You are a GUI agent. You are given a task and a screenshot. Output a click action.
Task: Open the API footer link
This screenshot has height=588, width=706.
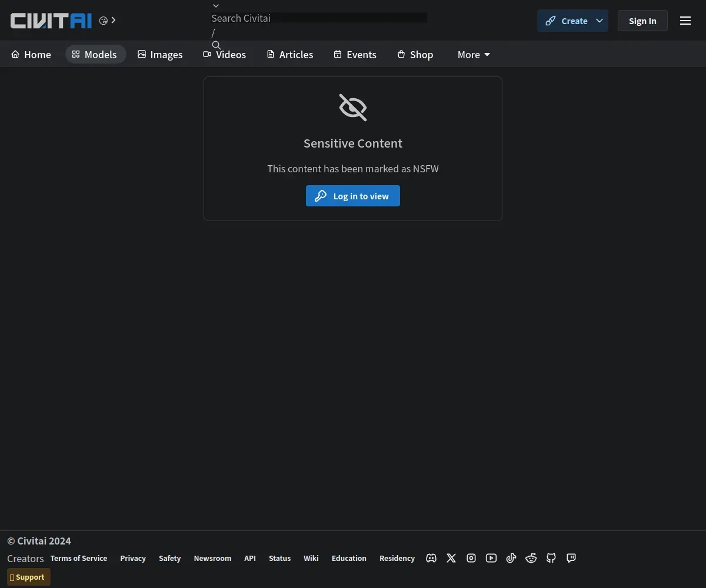(250, 558)
